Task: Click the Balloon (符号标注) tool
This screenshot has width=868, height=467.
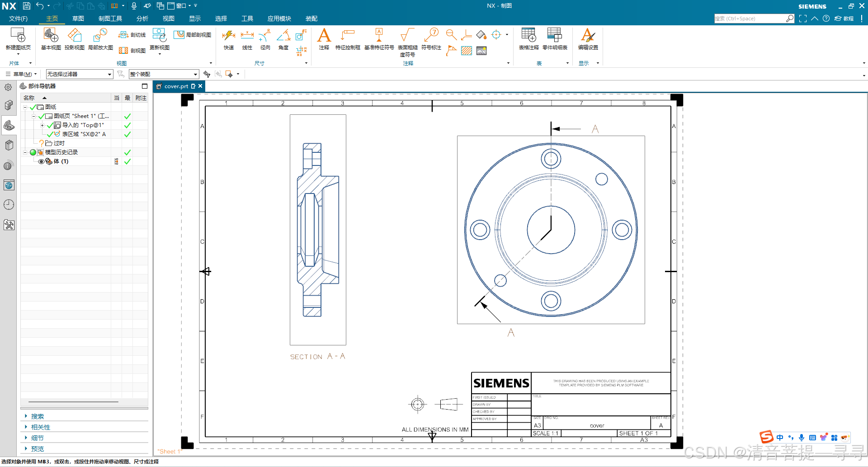Action: pos(431,39)
